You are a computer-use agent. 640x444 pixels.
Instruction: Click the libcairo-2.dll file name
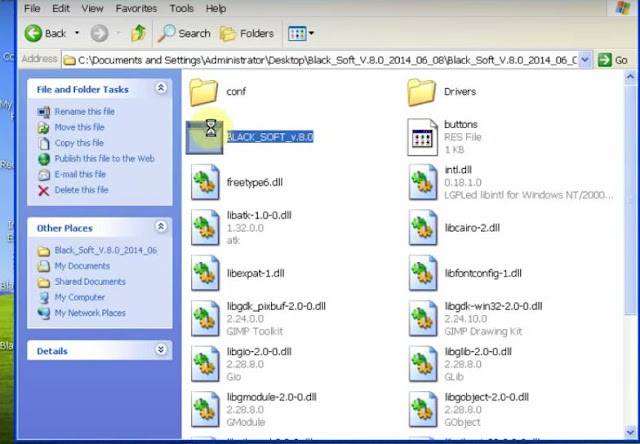[472, 228]
